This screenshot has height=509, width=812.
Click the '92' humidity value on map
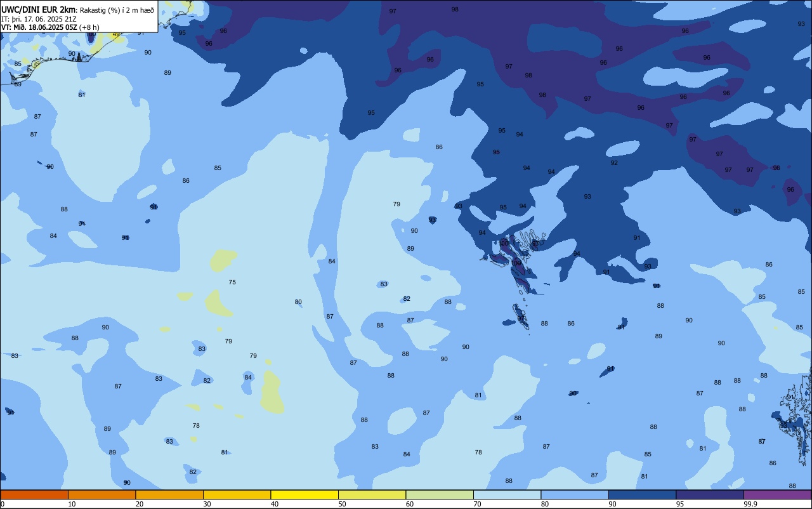click(614, 163)
